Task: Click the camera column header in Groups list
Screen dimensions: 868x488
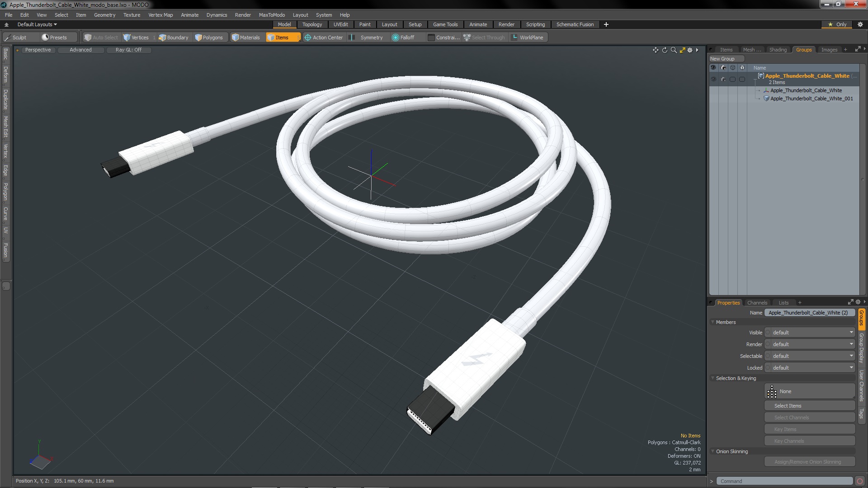Action: 723,68
